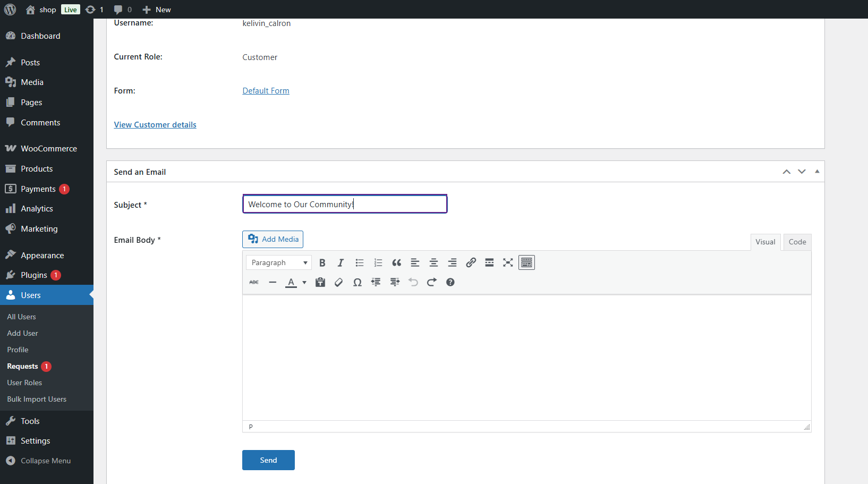This screenshot has height=484, width=868.
Task: Toggle bold formatting in editor toolbar
Action: (322, 263)
